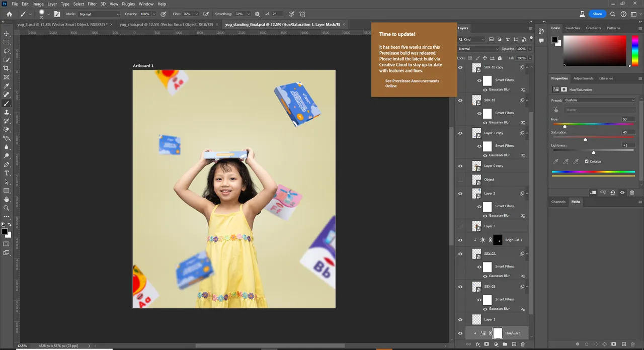Open the Opacity dropdown in options bar
The width and height of the screenshot is (644, 350).
coord(153,14)
